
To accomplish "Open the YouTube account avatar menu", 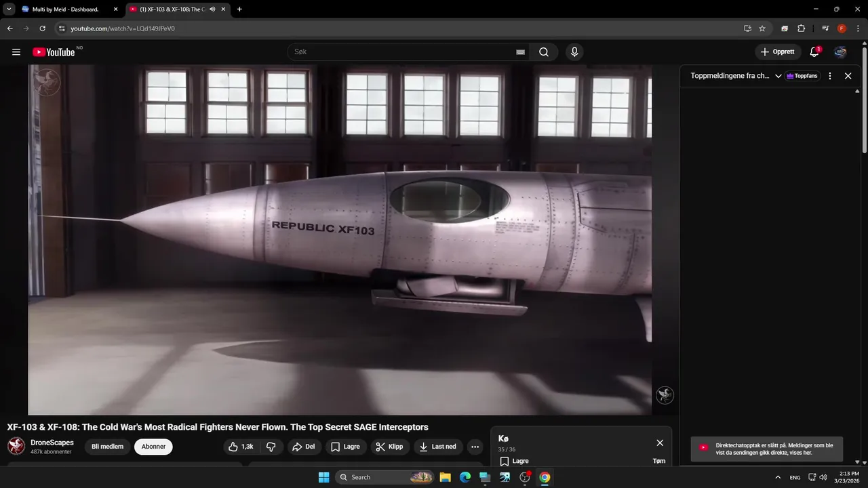I will point(840,52).
